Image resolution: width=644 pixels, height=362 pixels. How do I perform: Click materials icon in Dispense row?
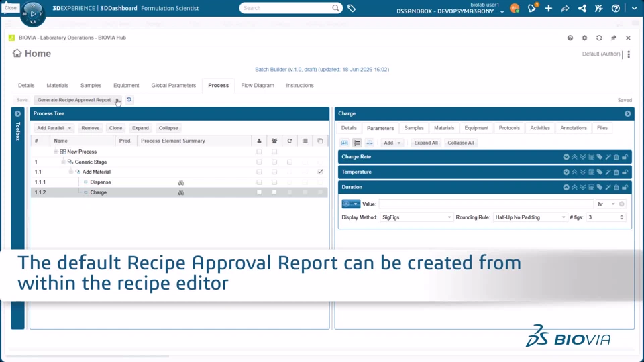coord(180,182)
